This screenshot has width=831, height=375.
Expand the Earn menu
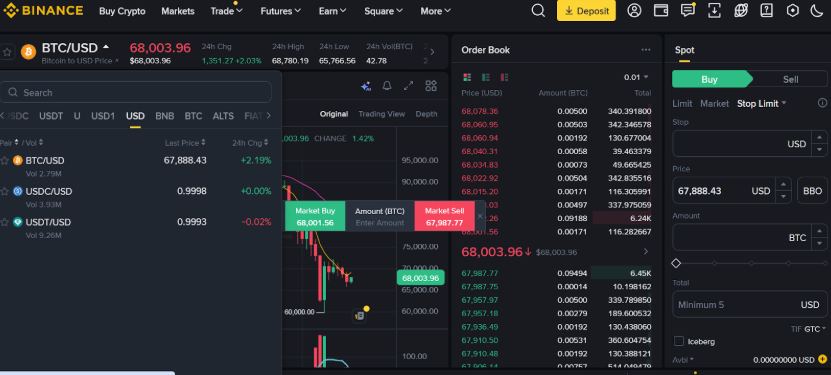click(332, 11)
